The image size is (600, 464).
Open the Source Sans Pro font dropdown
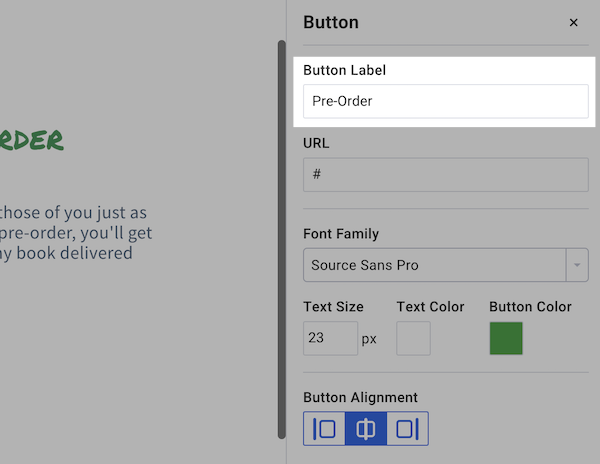tap(434, 265)
